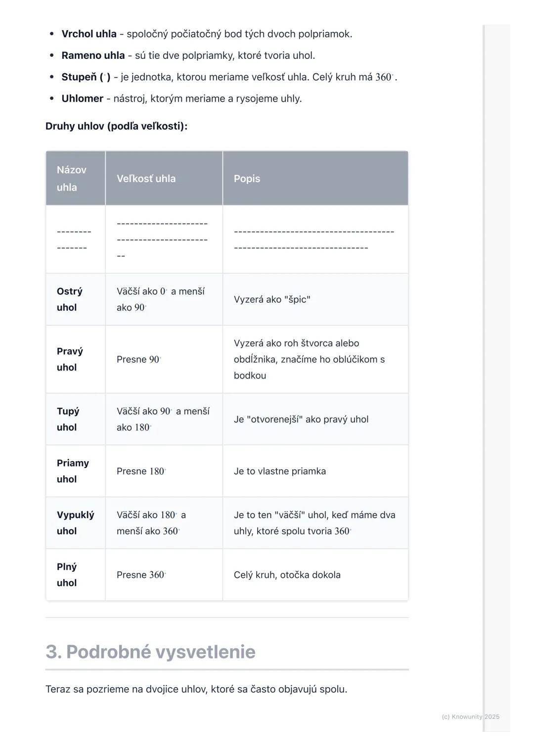Click the "Tupý uhol" row label
This screenshot has height=756, width=534.
[68, 419]
